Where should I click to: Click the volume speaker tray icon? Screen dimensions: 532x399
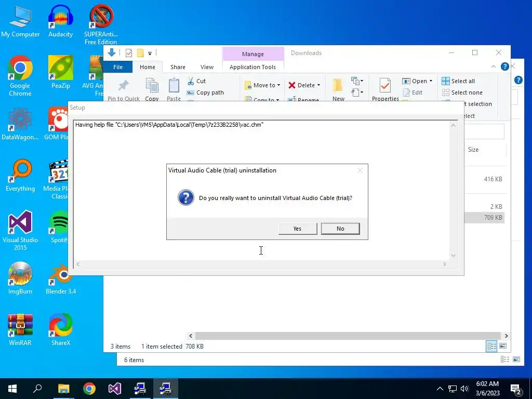click(465, 389)
